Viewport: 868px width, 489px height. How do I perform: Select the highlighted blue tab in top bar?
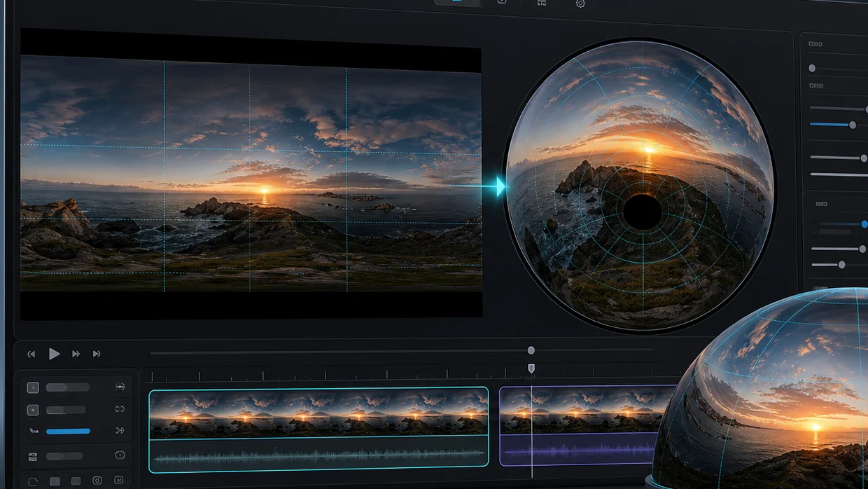pyautogui.click(x=457, y=2)
